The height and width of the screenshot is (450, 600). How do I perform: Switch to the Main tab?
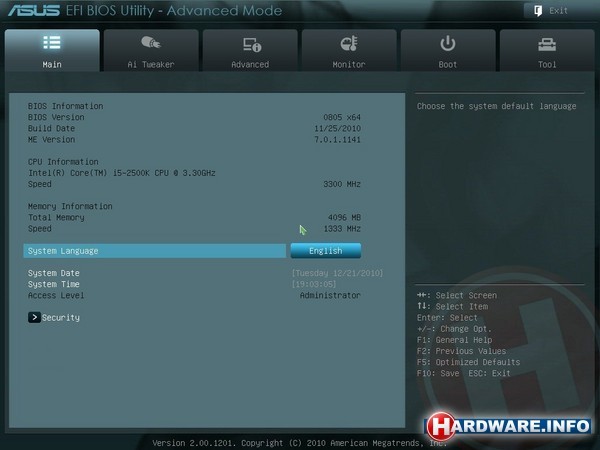52,51
